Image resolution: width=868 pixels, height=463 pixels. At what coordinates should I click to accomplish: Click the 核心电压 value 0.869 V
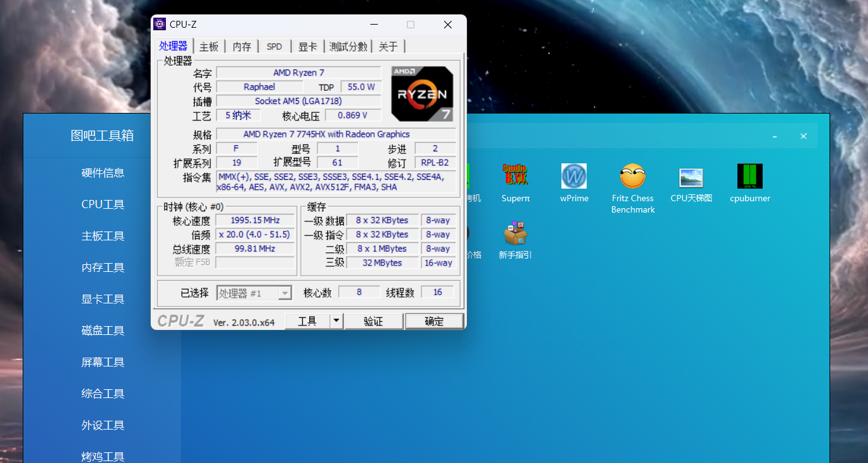[353, 115]
